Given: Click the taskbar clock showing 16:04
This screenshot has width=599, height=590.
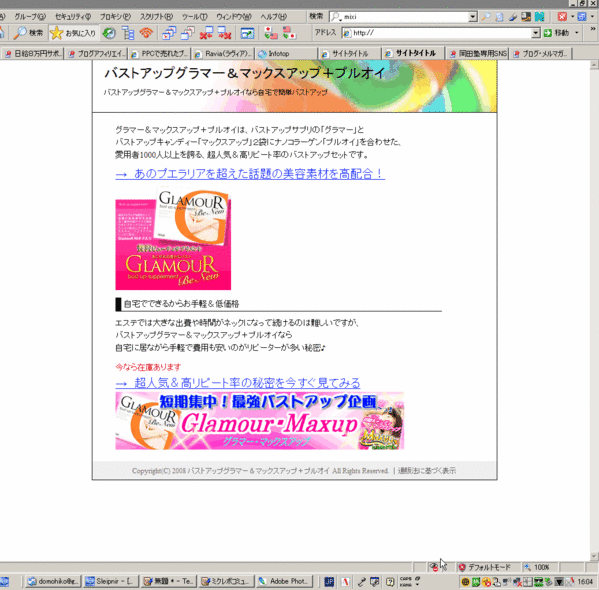Looking at the screenshot, I should point(585,582).
